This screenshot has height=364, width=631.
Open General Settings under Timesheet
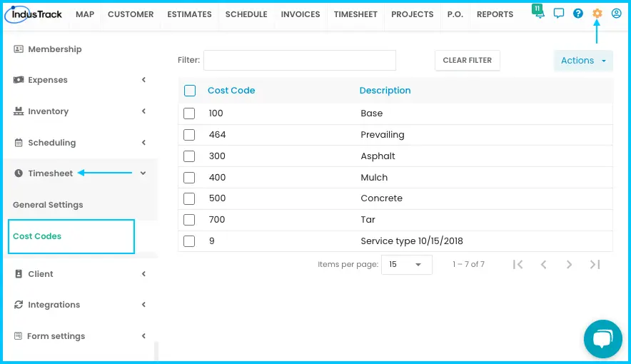pos(48,205)
